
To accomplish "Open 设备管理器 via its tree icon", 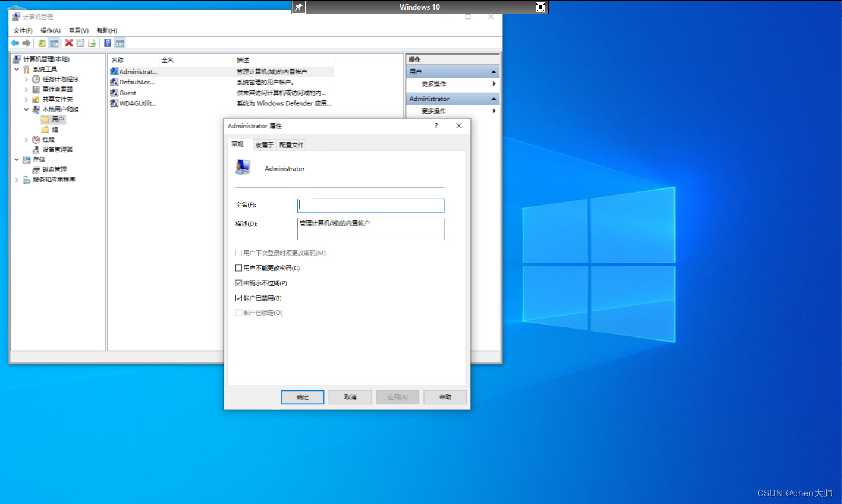I will [x=36, y=149].
